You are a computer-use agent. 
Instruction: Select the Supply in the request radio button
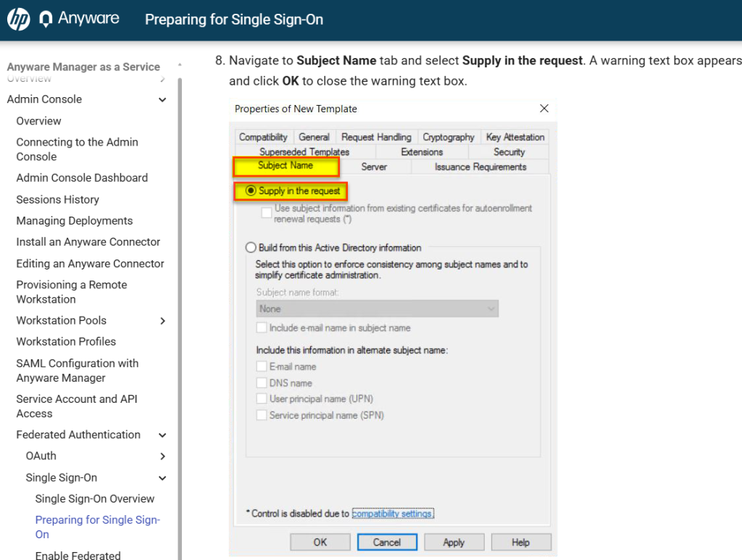pos(251,191)
